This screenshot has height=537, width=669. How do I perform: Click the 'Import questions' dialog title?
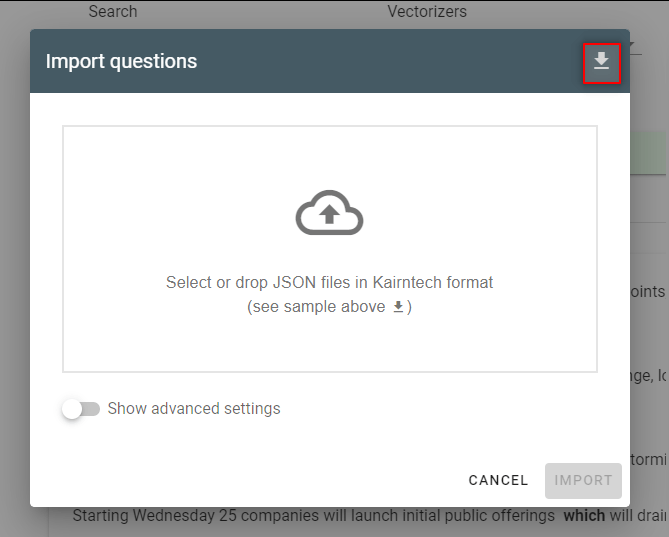(x=121, y=61)
